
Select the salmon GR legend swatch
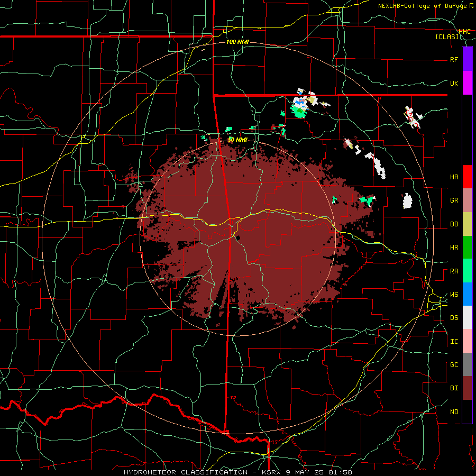point(467,200)
